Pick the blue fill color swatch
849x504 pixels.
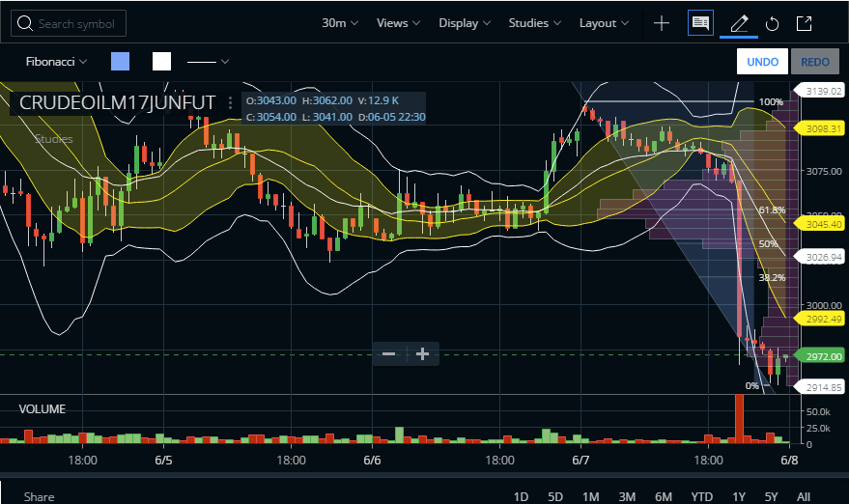pyautogui.click(x=120, y=61)
